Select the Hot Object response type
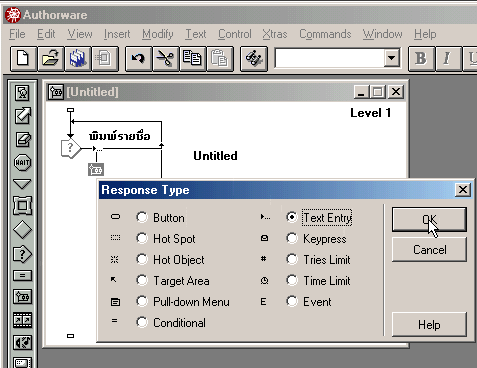Image resolution: width=477 pixels, height=368 pixels. pos(142,259)
